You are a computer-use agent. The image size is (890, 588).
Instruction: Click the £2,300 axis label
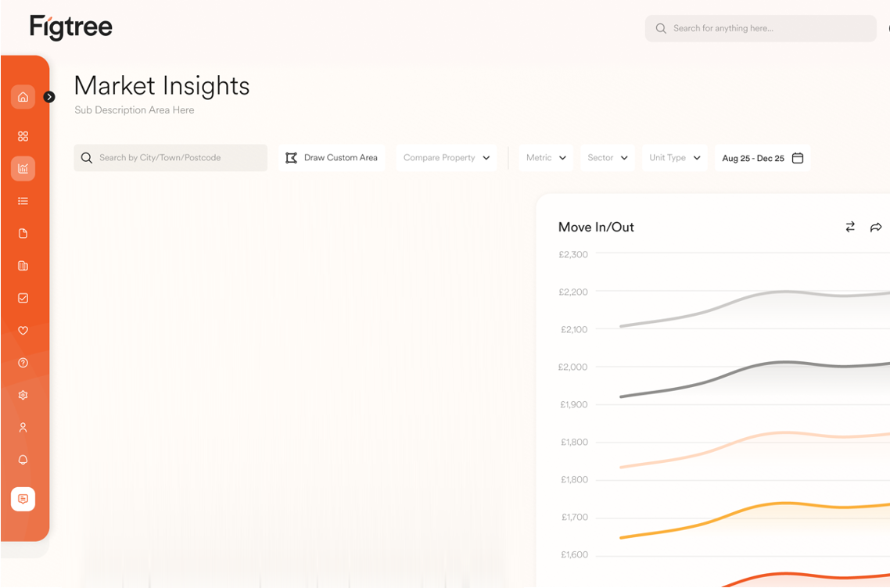pyautogui.click(x=573, y=254)
